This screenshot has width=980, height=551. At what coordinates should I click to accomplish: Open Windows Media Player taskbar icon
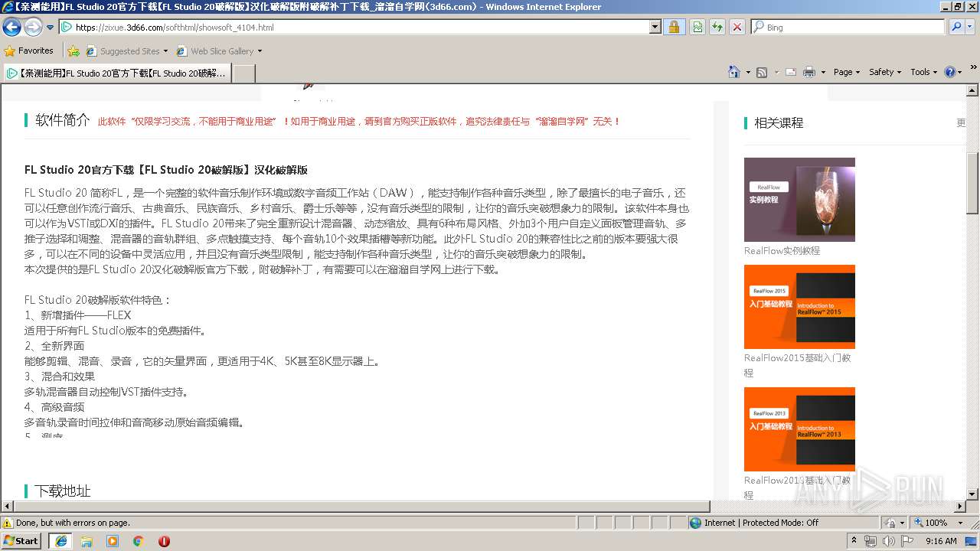coord(113,541)
